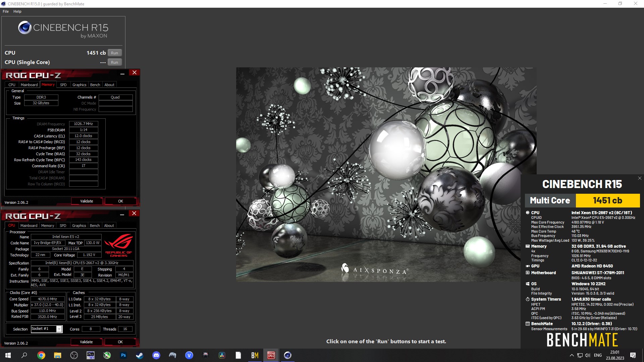
Task: Click Validate in the lower CPU-Z CPU window
Action: point(86,342)
